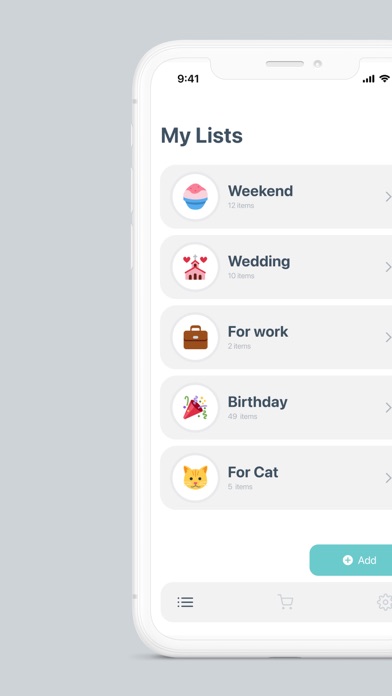Expand For Cat list chevron

[388, 478]
